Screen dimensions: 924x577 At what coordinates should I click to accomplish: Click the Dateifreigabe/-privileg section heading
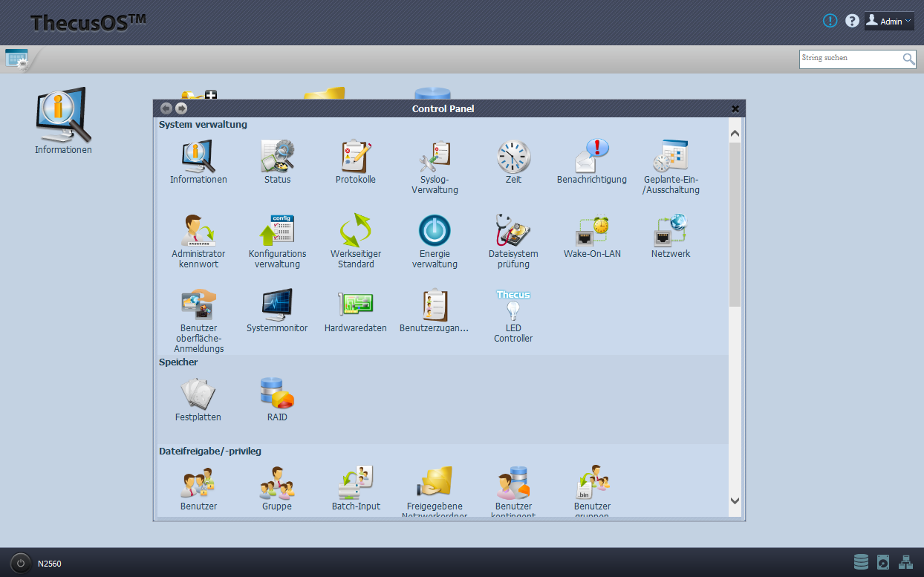[210, 452]
